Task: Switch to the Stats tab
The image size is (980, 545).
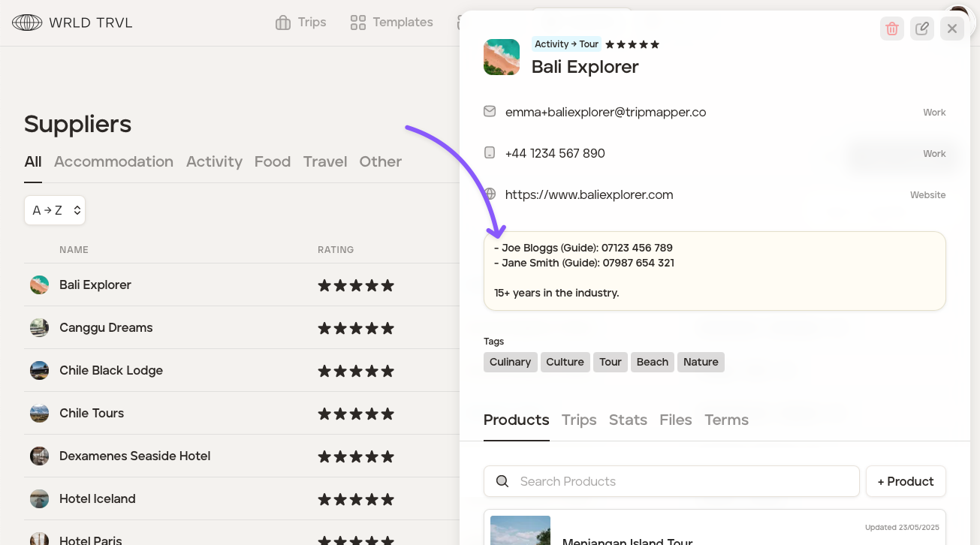Action: [628, 420]
